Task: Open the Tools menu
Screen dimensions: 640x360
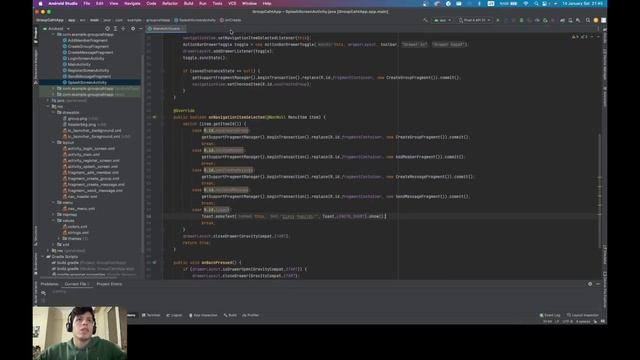Action: click(217, 3)
